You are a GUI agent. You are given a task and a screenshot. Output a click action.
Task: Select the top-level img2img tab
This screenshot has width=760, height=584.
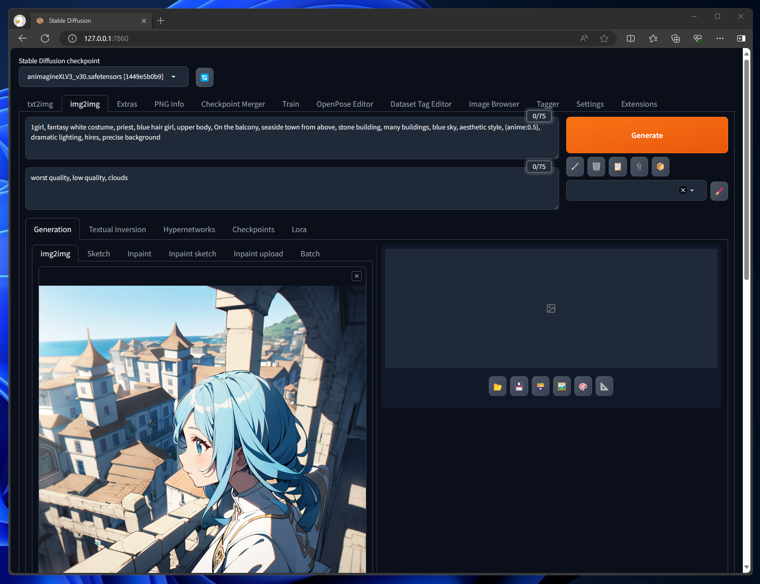(85, 104)
